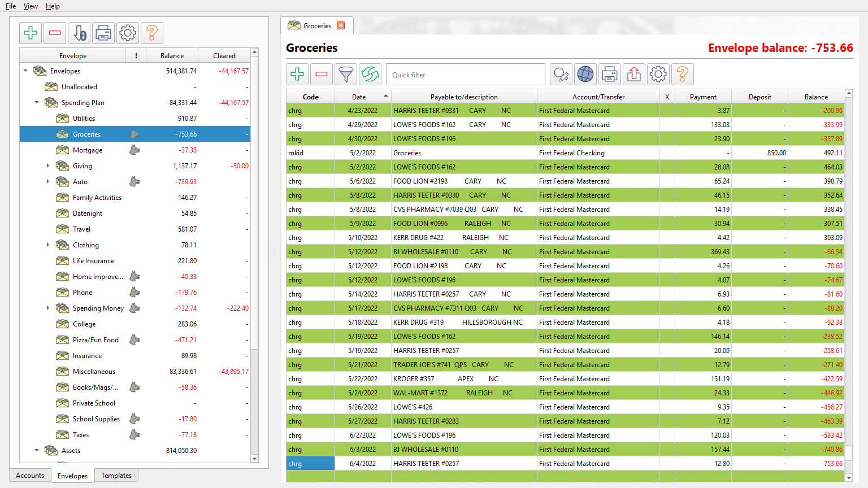Add a new Groceries transaction with plus
868x488 pixels.
tap(297, 74)
